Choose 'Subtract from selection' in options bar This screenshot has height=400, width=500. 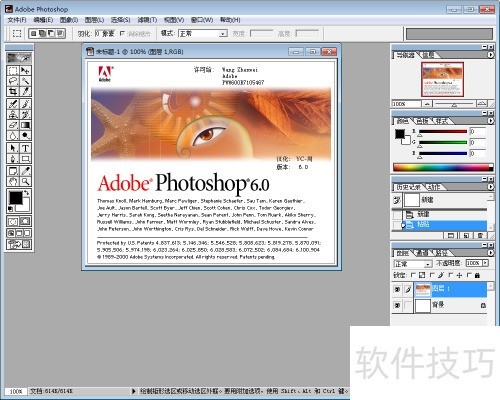click(x=51, y=33)
